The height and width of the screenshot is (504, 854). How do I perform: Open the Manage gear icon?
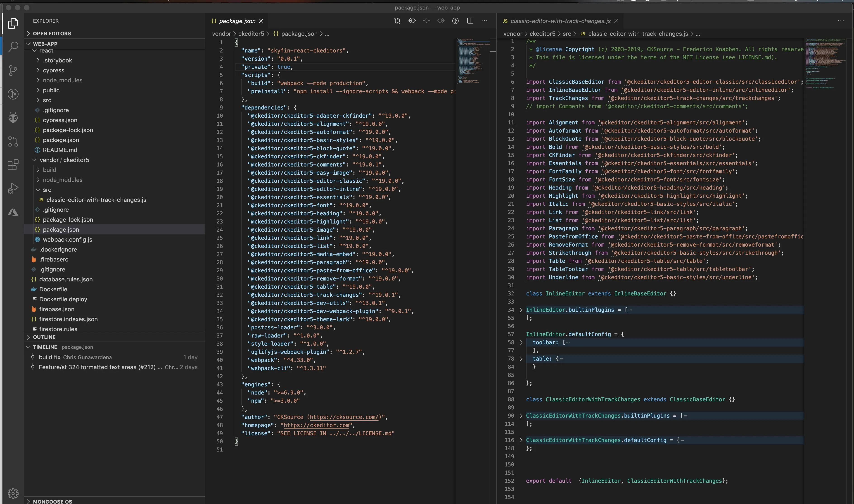(x=13, y=493)
